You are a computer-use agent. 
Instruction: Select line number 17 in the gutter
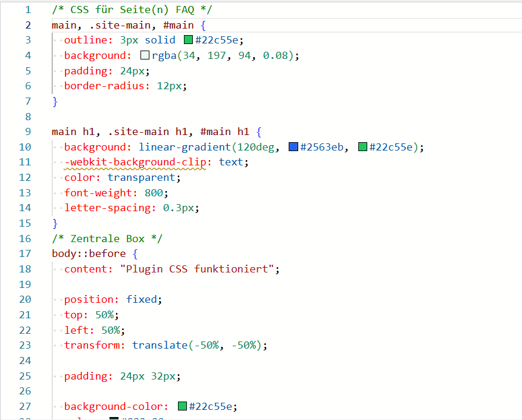coord(24,253)
